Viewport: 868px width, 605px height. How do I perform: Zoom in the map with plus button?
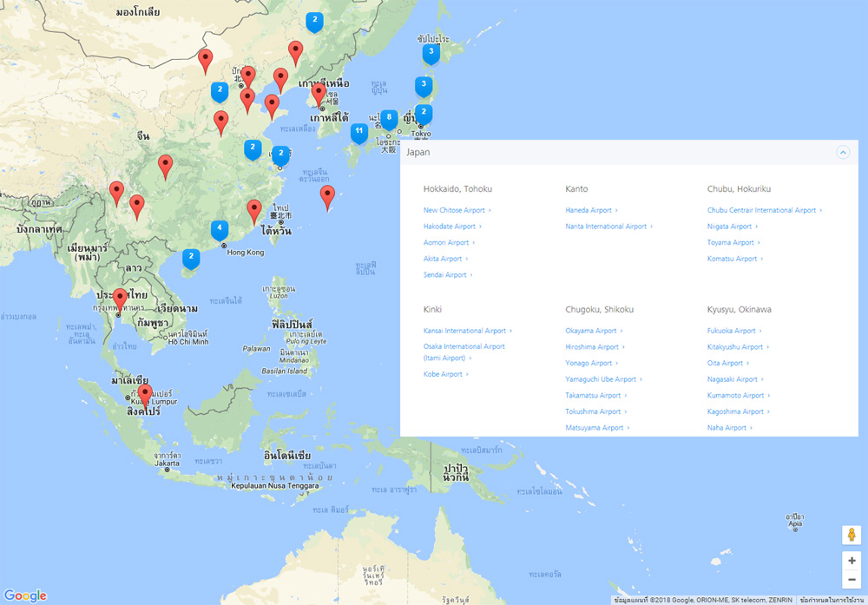coord(852,561)
